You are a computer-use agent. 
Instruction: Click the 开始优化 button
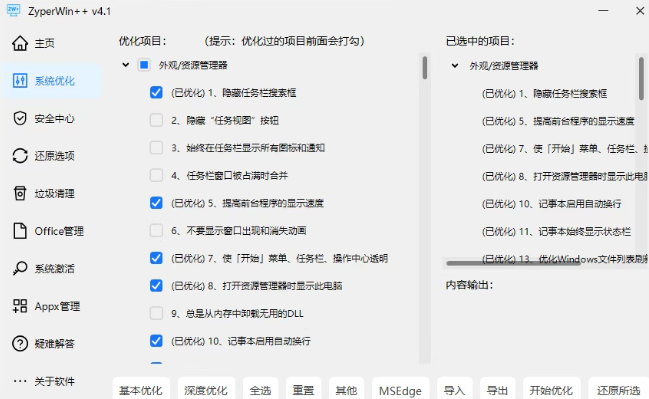coord(551,389)
